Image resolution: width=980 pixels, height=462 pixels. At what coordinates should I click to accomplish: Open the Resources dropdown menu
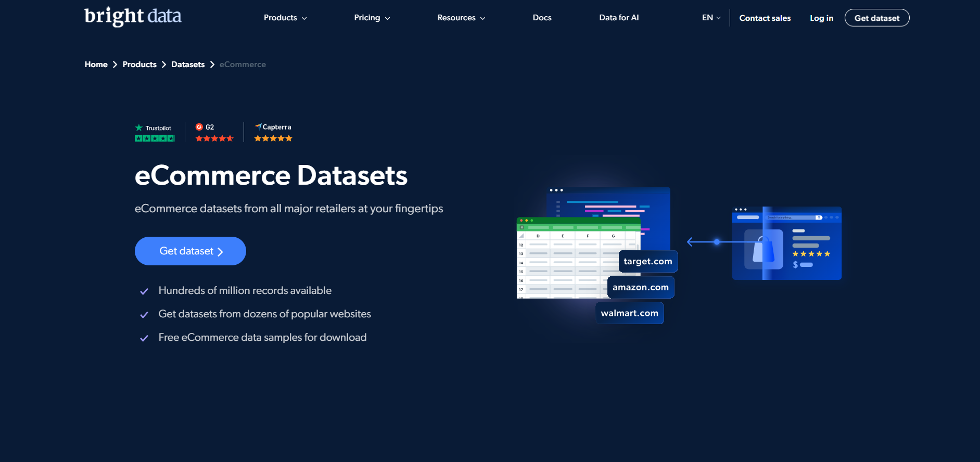(x=461, y=18)
